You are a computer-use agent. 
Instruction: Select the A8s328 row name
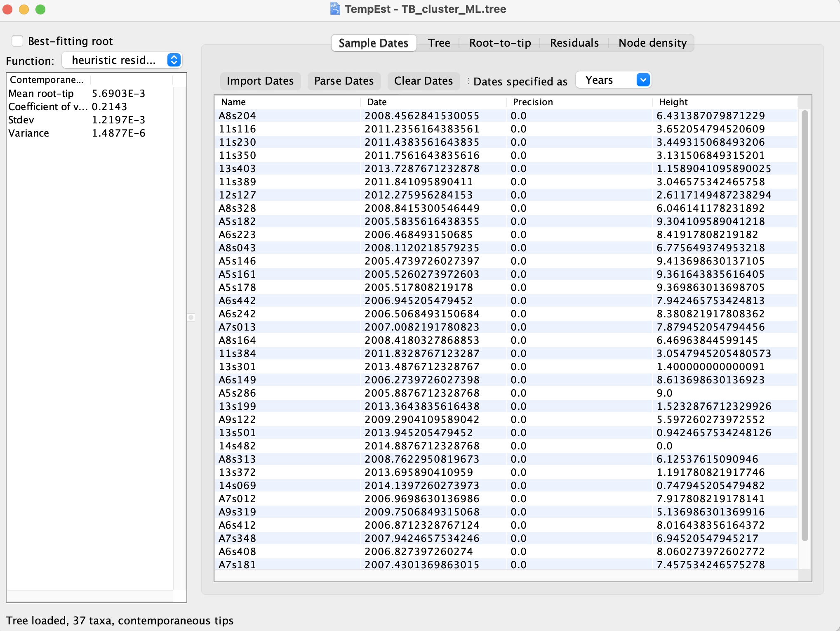pos(237,208)
